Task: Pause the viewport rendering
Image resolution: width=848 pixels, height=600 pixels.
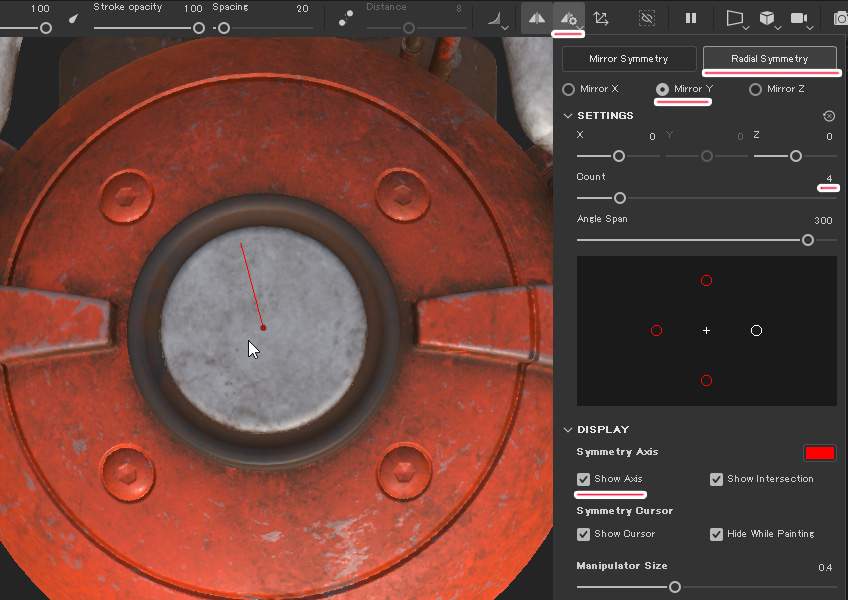Action: tap(691, 18)
